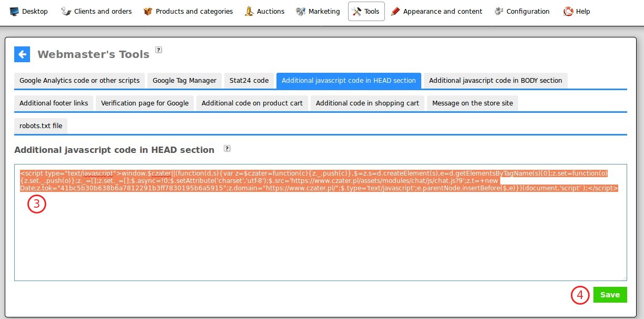Image resolution: width=644 pixels, height=319 pixels.
Task: Switch to Google Analytics code or other scripts tab
Action: tap(80, 81)
